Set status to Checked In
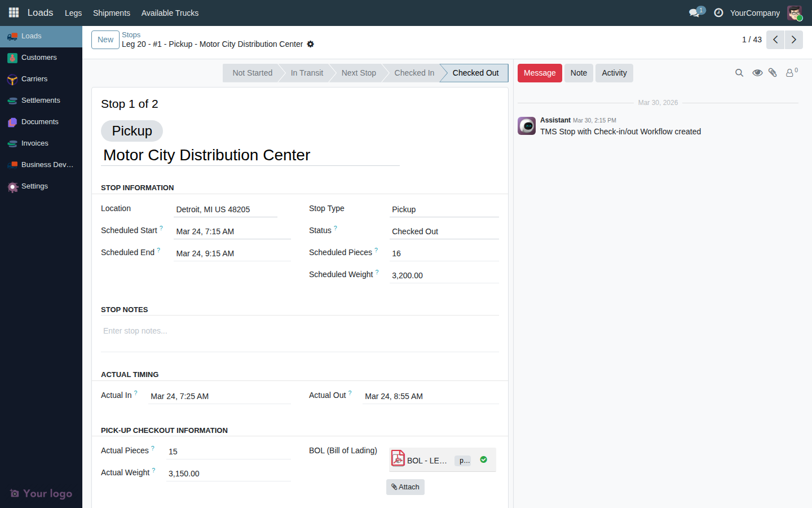This screenshot has height=508, width=812. (x=414, y=73)
